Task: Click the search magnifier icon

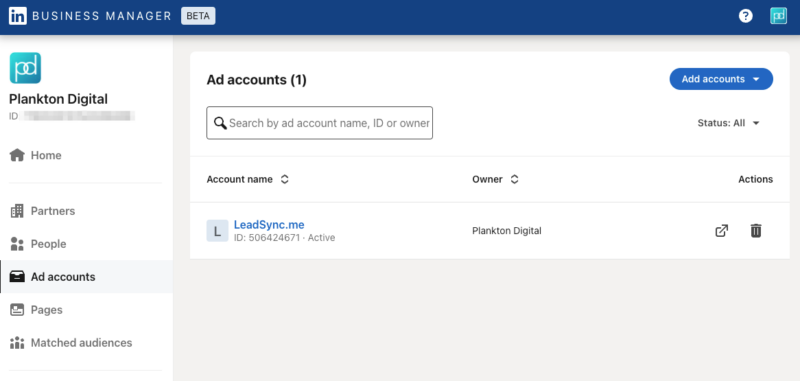Action: [x=220, y=123]
